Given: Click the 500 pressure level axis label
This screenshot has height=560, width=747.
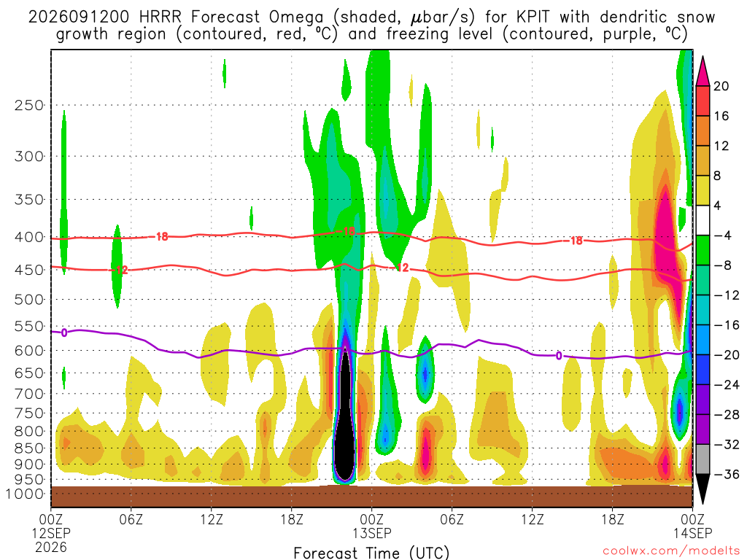Looking at the screenshot, I should (x=29, y=300).
